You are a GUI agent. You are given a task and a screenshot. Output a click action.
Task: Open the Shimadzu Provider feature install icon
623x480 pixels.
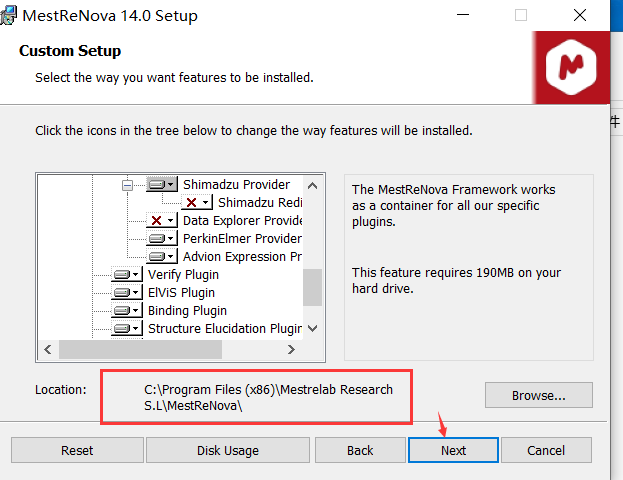pos(162,185)
